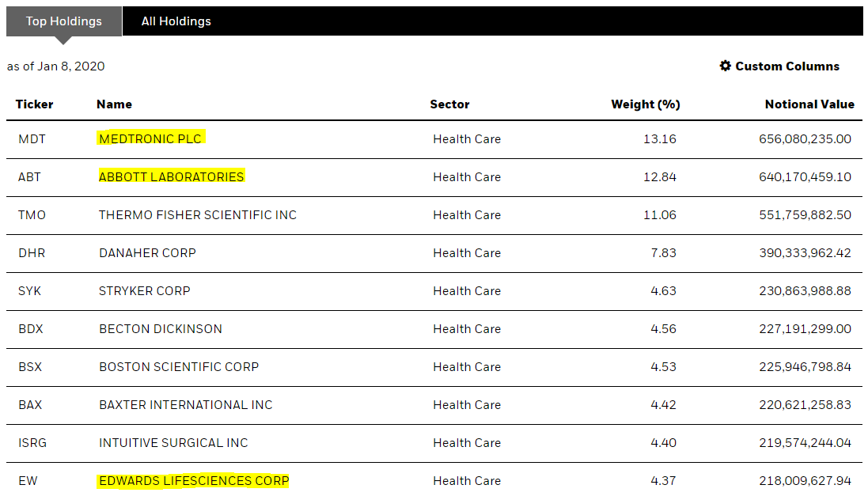This screenshot has width=868, height=500.
Task: Select the BOSTON SCIENTIFIC CORP name
Action: 179,366
